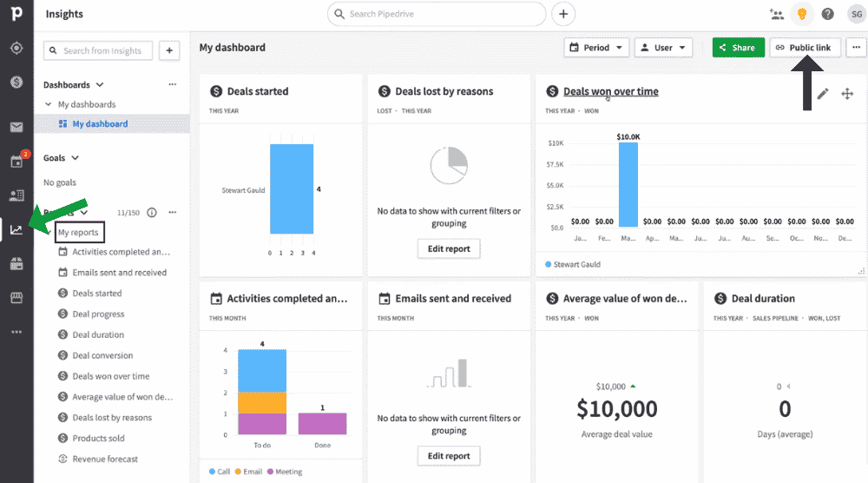Click Edit report in Deals lost by reasons
868x483 pixels.
pos(449,249)
